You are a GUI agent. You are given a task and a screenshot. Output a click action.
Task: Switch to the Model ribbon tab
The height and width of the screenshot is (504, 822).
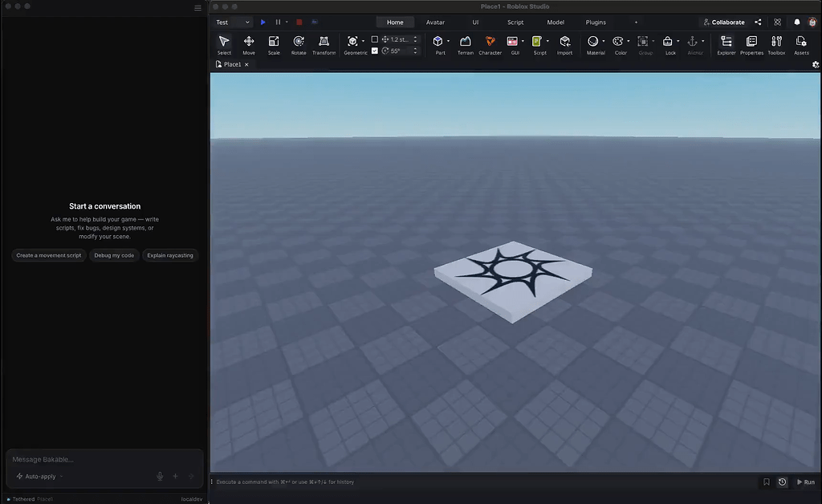point(555,22)
